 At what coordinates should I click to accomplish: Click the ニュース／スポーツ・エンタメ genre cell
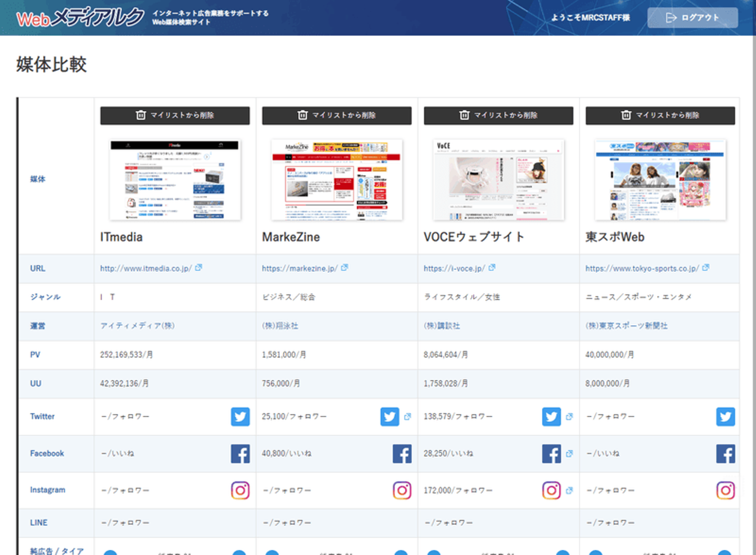click(638, 297)
